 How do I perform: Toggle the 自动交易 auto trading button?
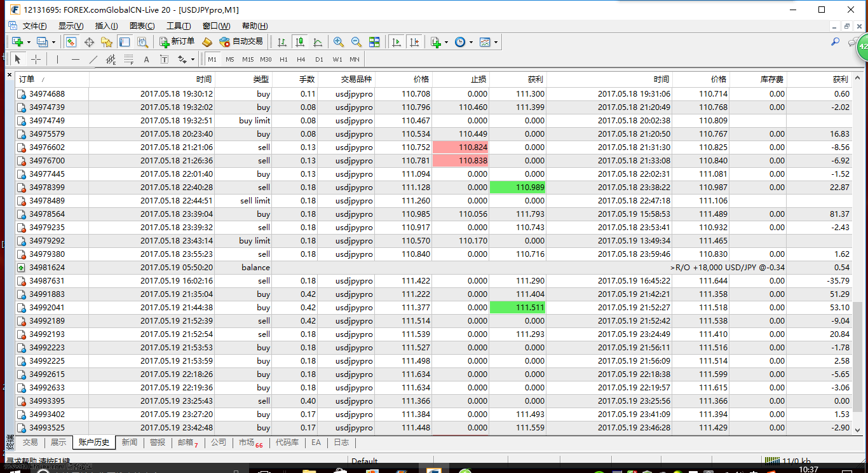pos(241,42)
